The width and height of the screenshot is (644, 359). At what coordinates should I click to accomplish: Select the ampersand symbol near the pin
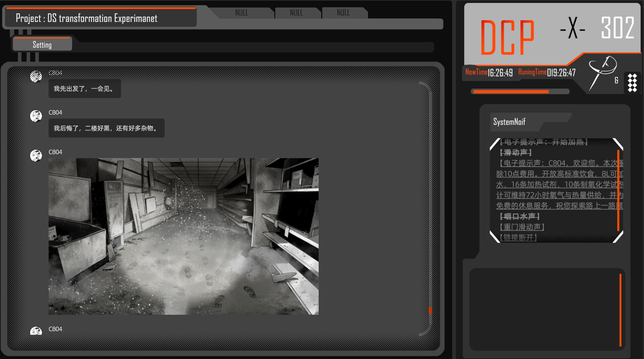click(x=616, y=81)
